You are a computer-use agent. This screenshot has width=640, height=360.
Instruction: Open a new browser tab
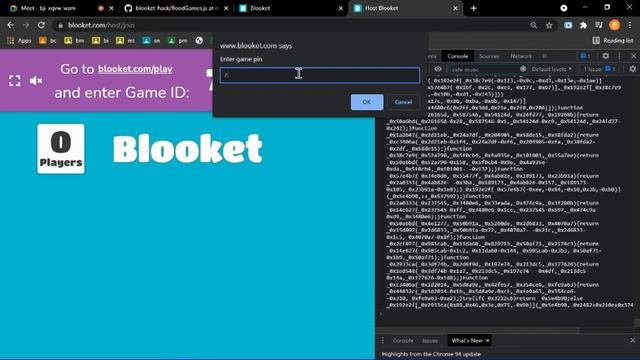(x=473, y=8)
